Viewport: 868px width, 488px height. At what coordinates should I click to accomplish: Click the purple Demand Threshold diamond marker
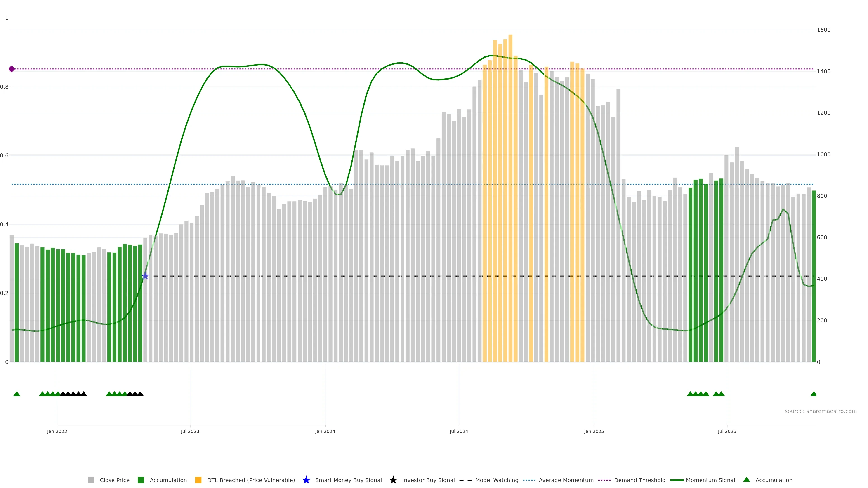pos(12,69)
